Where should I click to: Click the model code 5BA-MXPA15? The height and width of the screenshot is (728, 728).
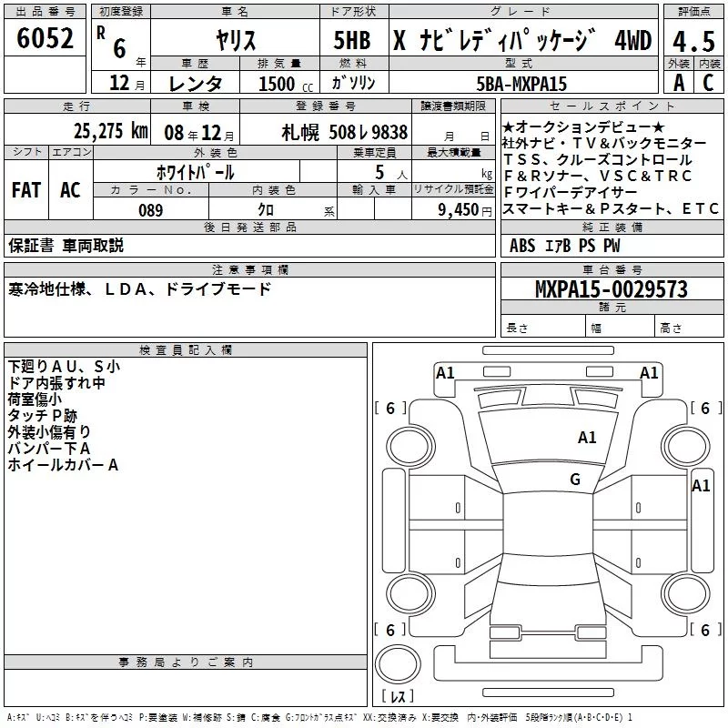[x=521, y=84]
